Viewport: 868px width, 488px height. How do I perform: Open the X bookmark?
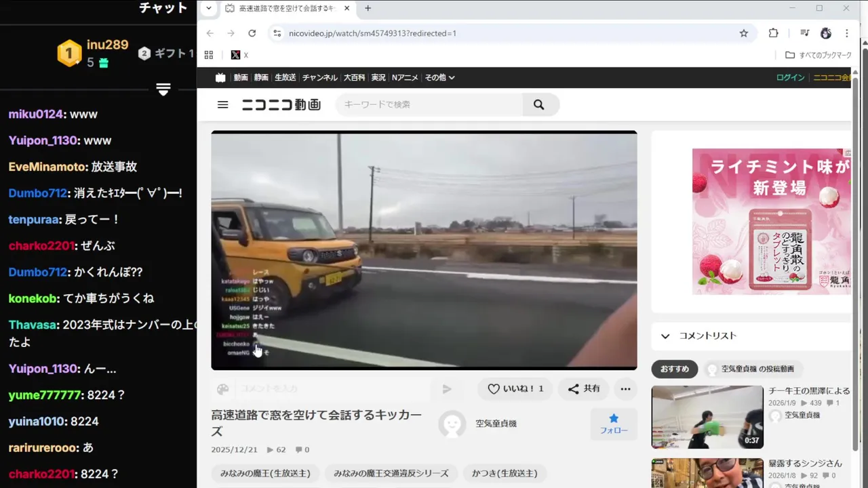239,55
